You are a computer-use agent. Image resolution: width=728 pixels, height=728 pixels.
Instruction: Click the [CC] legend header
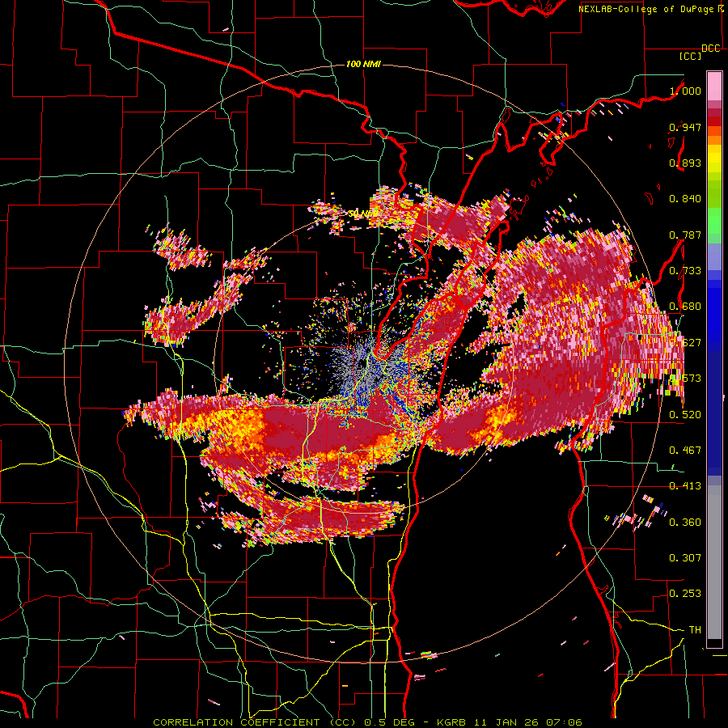pyautogui.click(x=690, y=56)
